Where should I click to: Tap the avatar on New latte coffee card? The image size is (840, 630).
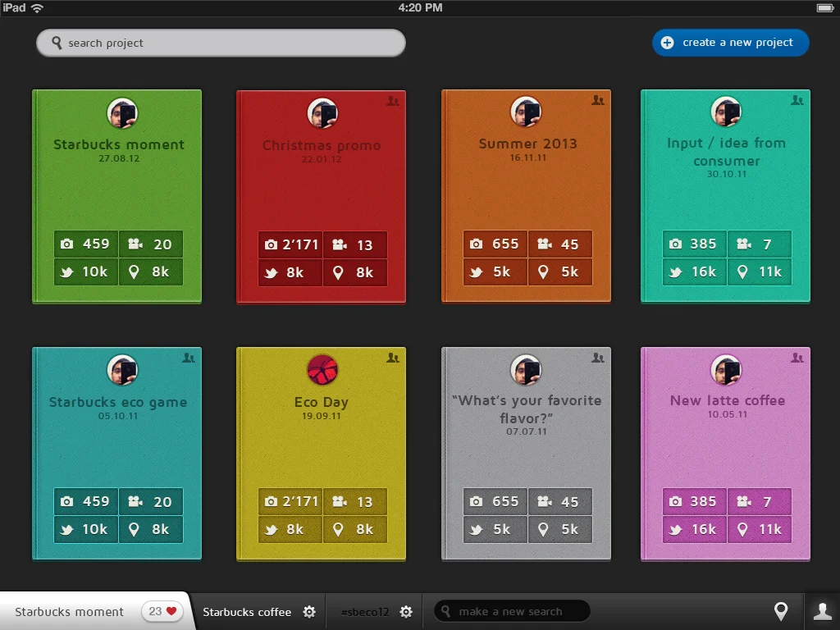pyautogui.click(x=726, y=370)
